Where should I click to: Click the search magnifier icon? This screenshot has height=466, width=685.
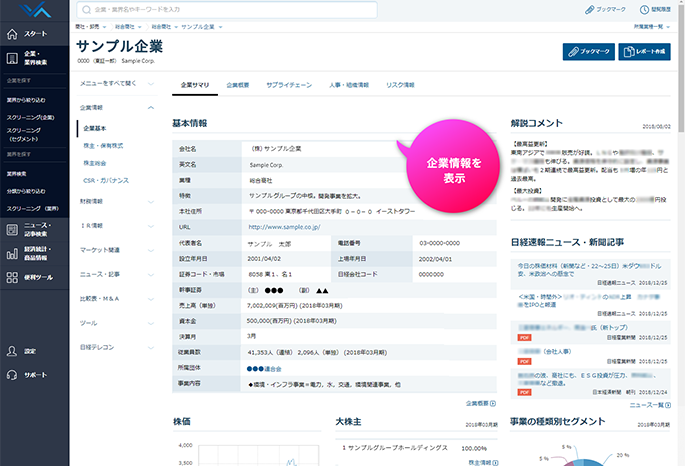(86, 10)
